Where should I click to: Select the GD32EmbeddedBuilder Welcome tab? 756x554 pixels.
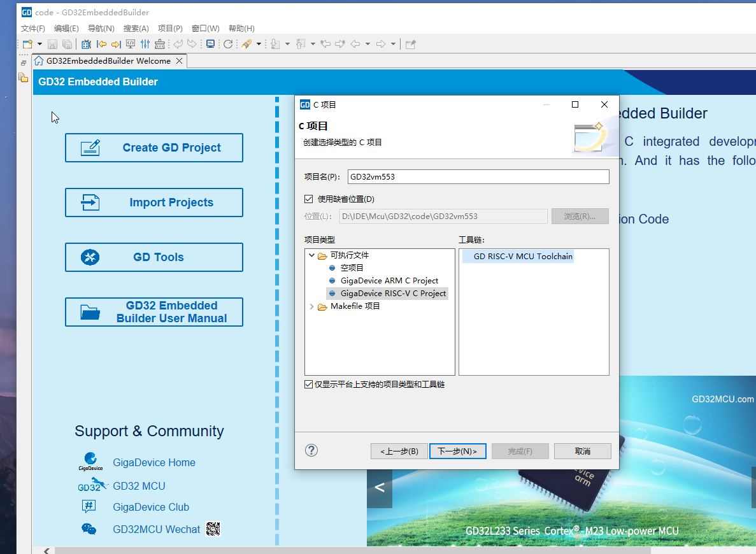(108, 61)
